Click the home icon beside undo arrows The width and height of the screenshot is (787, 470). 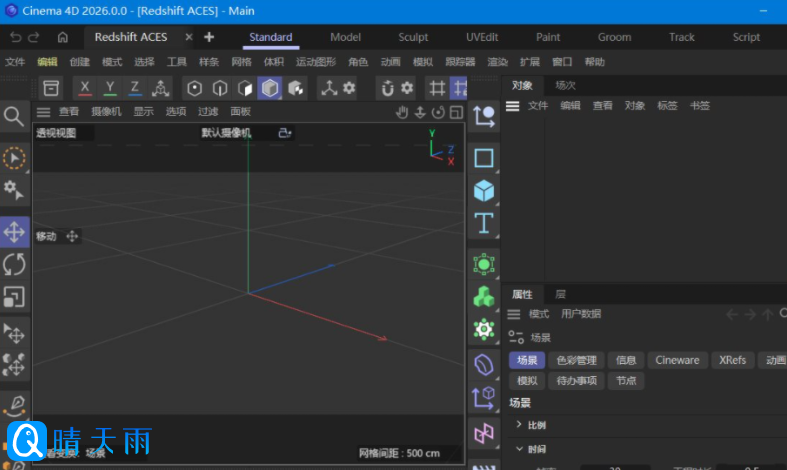click(63, 37)
